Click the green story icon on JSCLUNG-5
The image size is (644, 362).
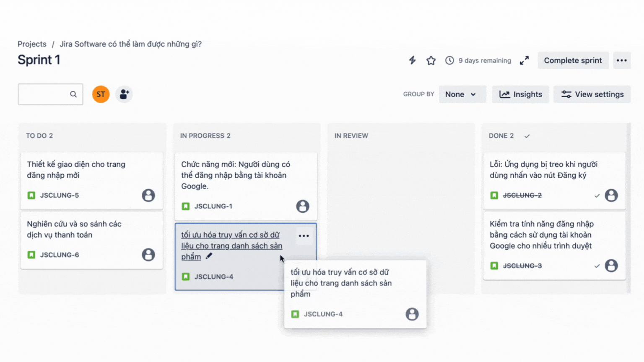tap(31, 195)
